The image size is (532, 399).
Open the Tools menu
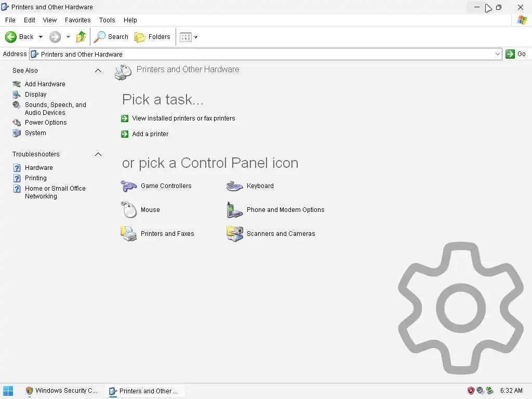pyautogui.click(x=107, y=20)
